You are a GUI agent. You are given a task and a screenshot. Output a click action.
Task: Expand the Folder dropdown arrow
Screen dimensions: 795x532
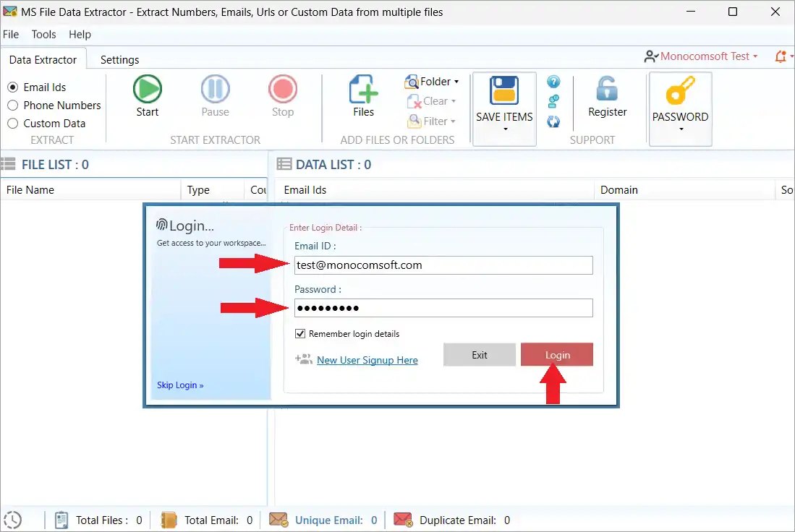(x=456, y=82)
